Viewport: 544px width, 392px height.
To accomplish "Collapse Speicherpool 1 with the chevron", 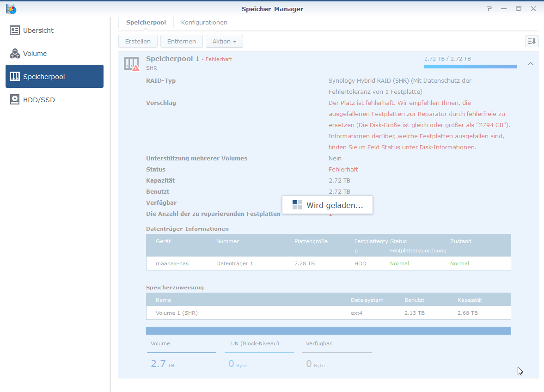I will (x=531, y=64).
